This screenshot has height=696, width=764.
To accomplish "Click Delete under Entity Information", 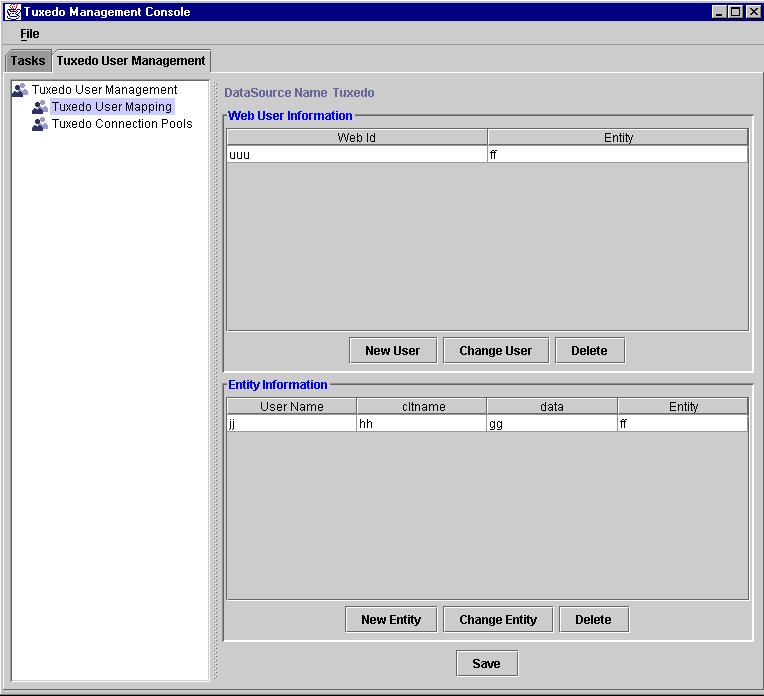I will point(593,619).
